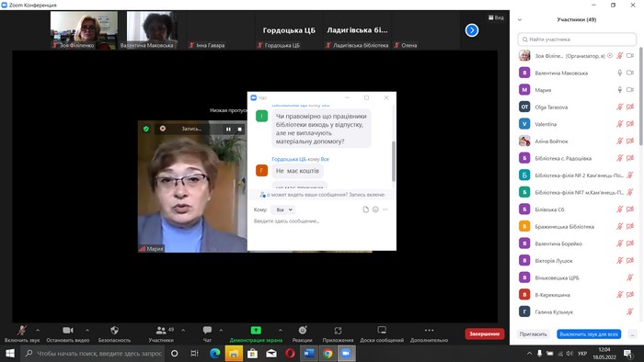Click the red Завершение end meeting button

[485, 334]
